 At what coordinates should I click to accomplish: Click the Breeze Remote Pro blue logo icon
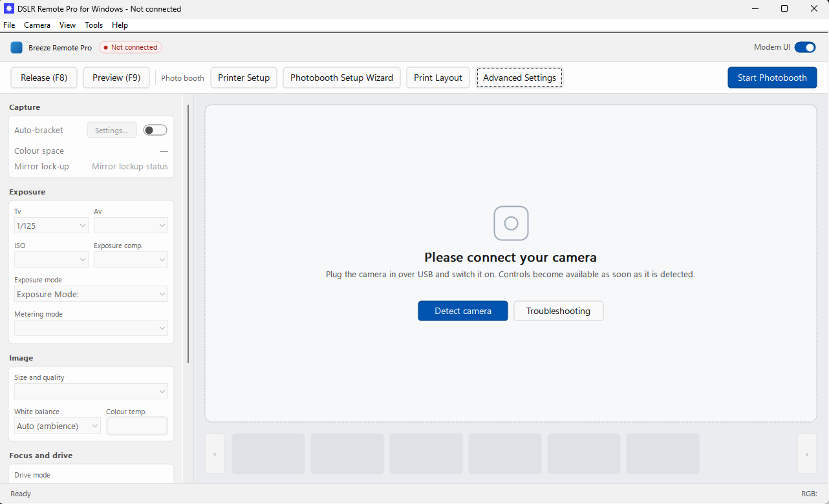tap(16, 48)
